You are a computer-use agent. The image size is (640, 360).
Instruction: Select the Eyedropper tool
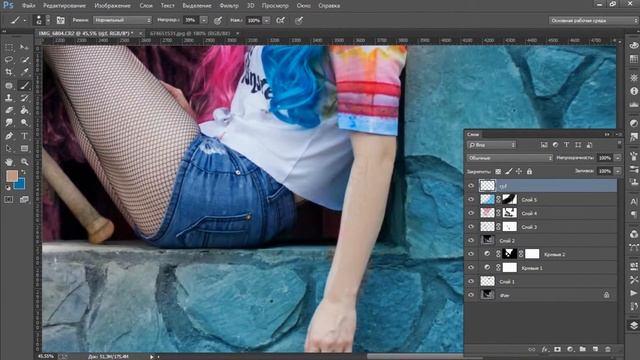click(24, 72)
